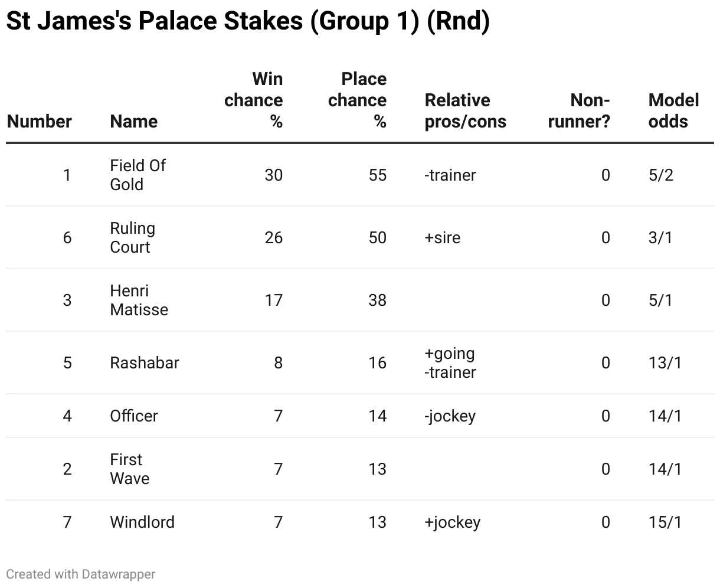Select the horse name "Officer"
The image size is (720, 588).
(134, 416)
